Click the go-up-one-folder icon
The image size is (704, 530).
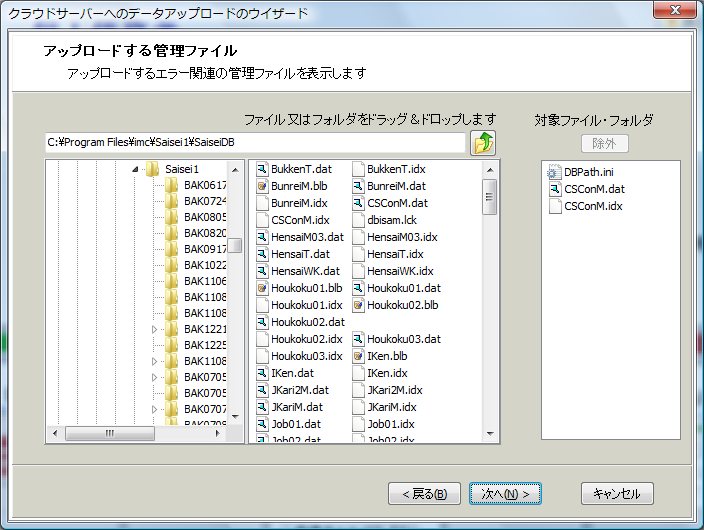coord(483,143)
